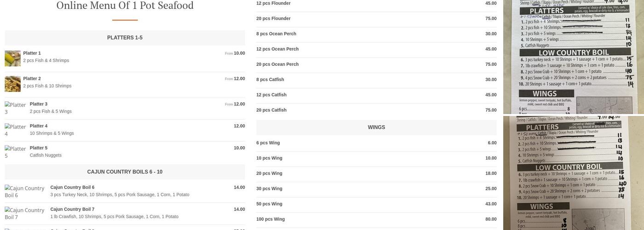Viewport: 644px width, 230px height.
Task: Open the bottom paper menu photo
Action: tap(573, 172)
